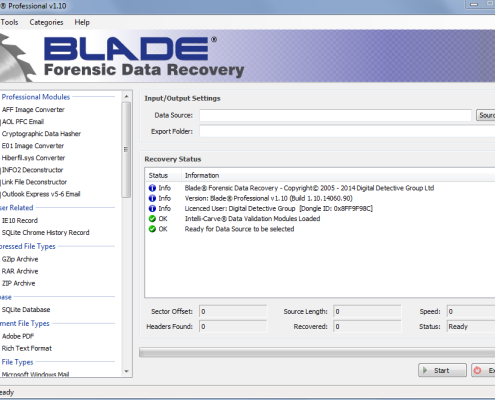Minimize the Blade Professional window

(474, 4)
